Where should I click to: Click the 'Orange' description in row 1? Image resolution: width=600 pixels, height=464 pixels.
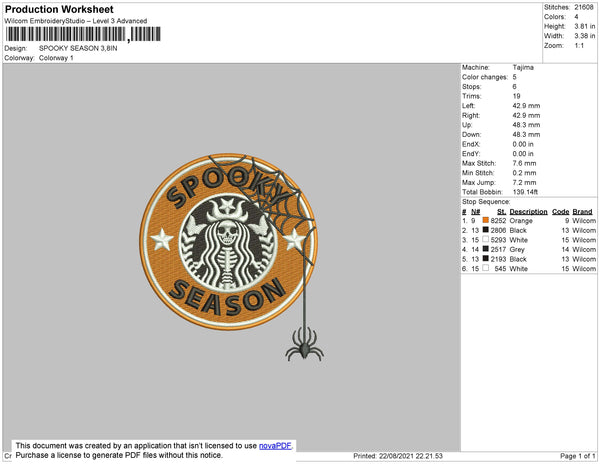pyautogui.click(x=521, y=221)
